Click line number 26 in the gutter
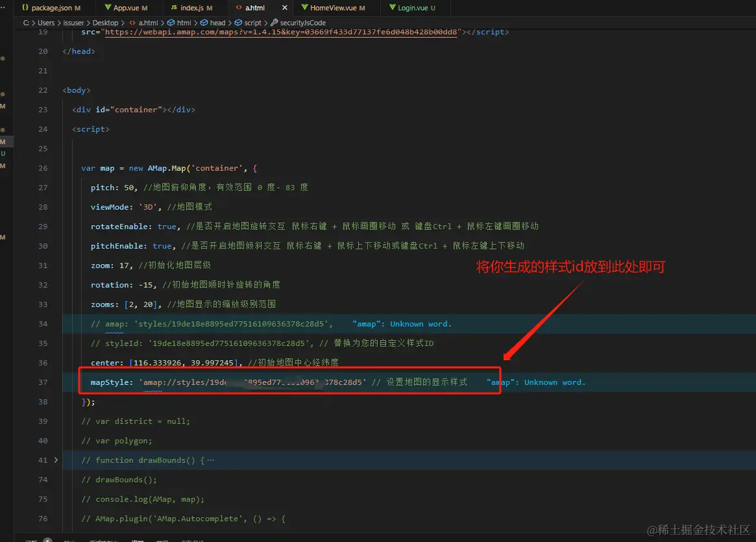 point(43,168)
